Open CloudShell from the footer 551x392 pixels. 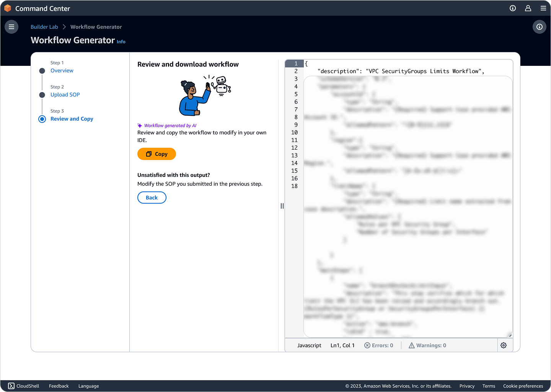click(x=24, y=386)
